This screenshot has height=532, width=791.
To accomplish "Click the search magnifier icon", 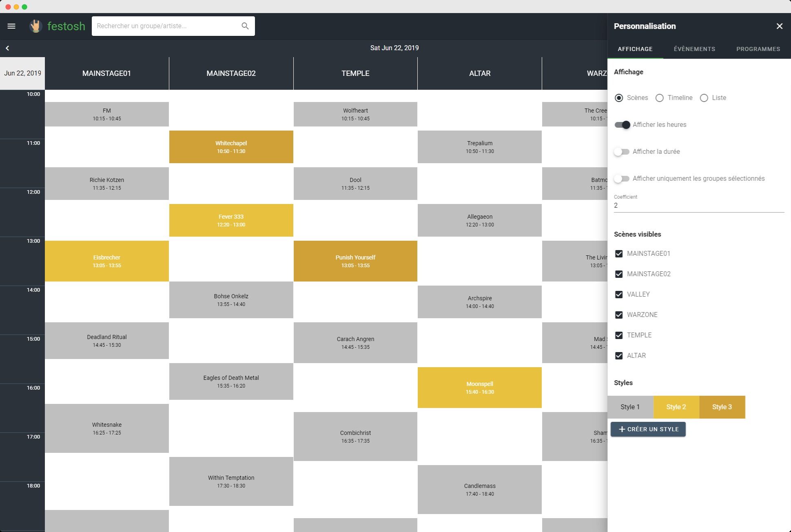I will pyautogui.click(x=245, y=26).
